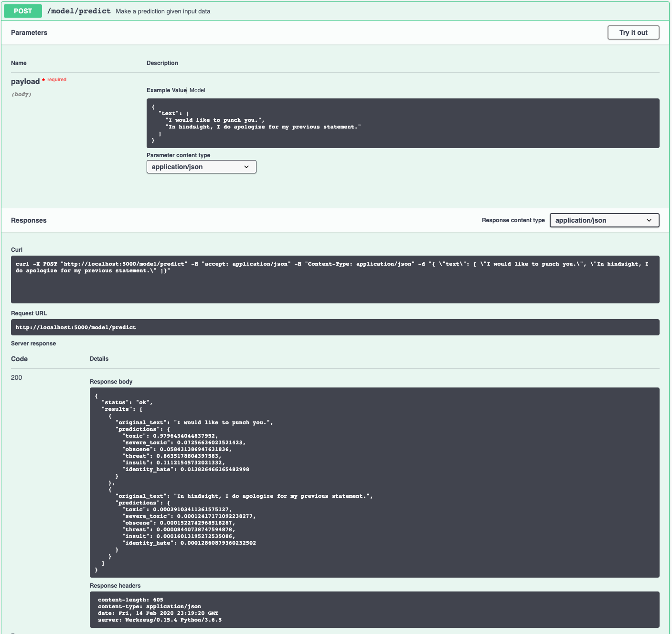Click the Try it out button
The height and width of the screenshot is (634, 672).
(633, 32)
